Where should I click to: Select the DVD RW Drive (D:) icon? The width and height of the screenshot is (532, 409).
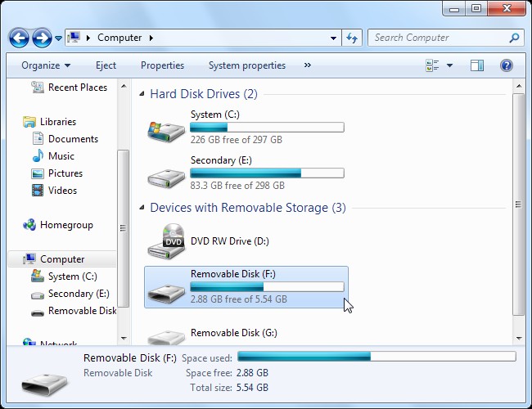[166, 241]
